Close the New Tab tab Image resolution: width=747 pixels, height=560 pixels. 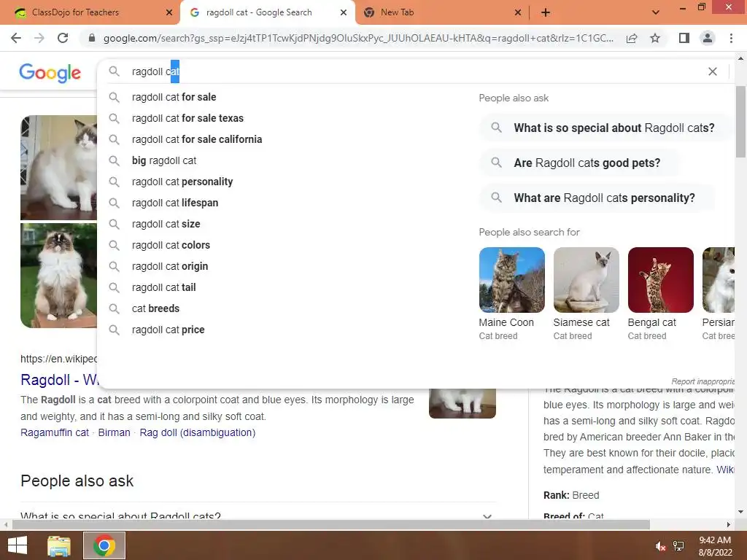pyautogui.click(x=518, y=13)
